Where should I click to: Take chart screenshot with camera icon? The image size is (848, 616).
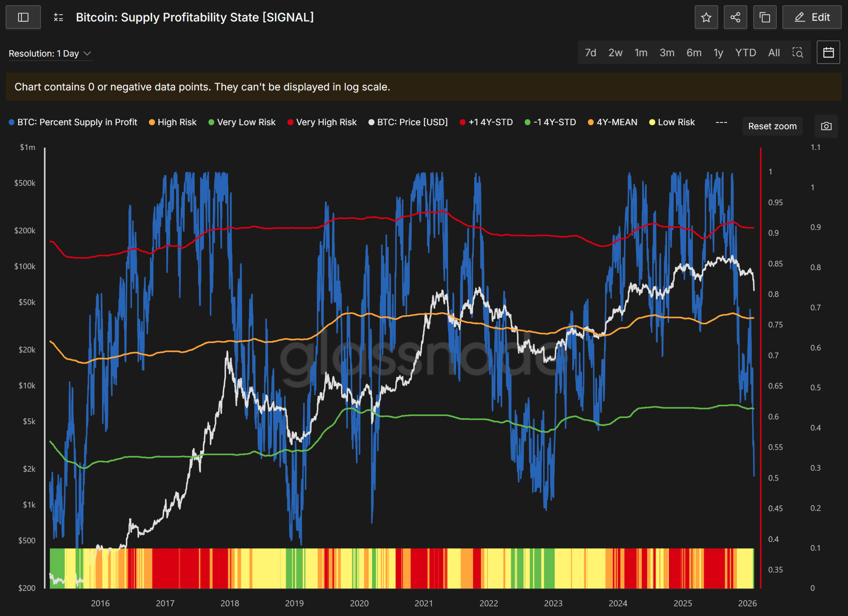click(826, 126)
